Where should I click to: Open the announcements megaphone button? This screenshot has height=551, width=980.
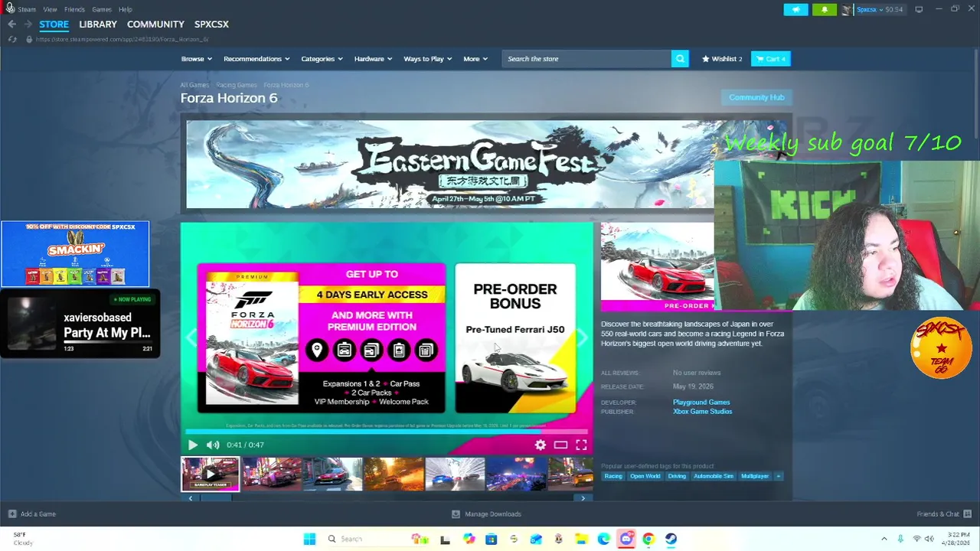click(795, 9)
